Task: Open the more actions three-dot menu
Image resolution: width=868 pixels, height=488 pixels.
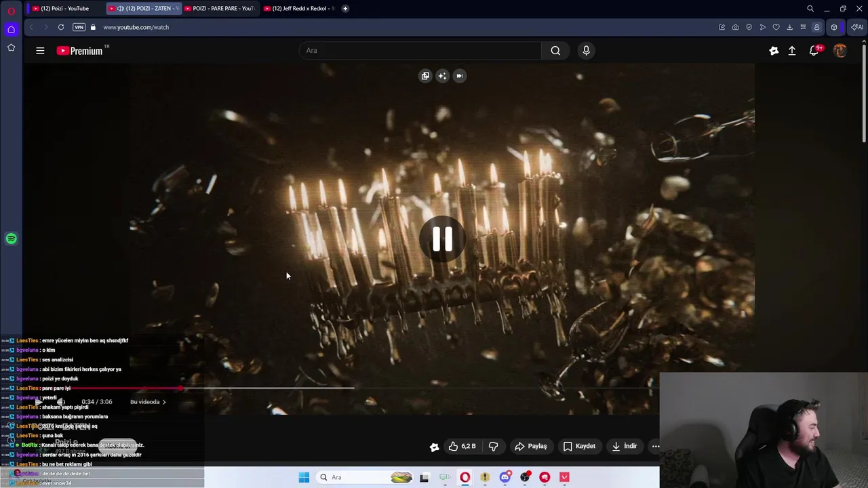Action: [655, 446]
